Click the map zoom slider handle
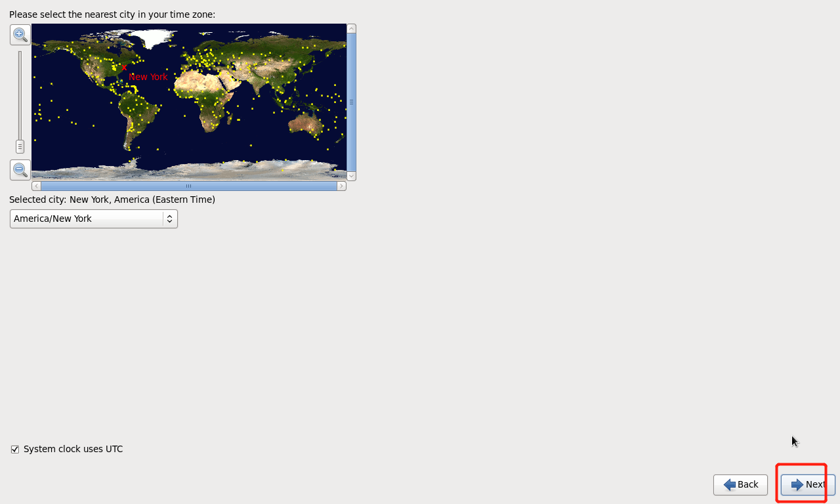The image size is (840, 504). [x=20, y=147]
